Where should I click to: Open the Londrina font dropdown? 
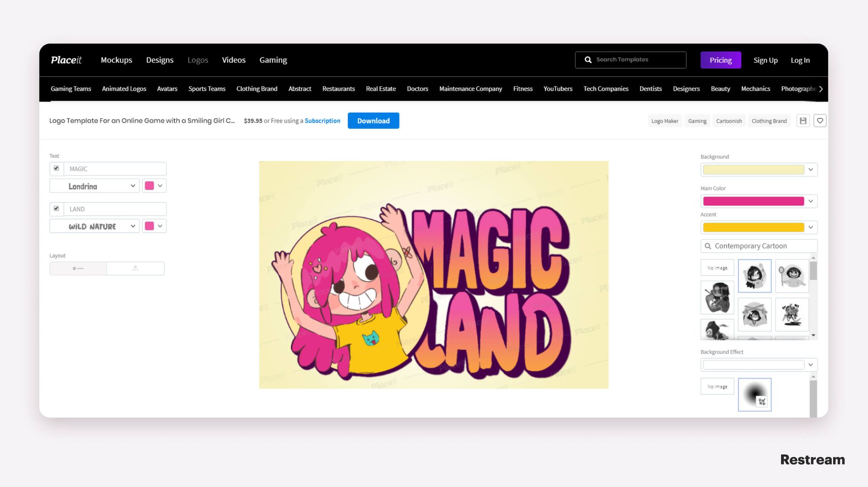coord(95,186)
